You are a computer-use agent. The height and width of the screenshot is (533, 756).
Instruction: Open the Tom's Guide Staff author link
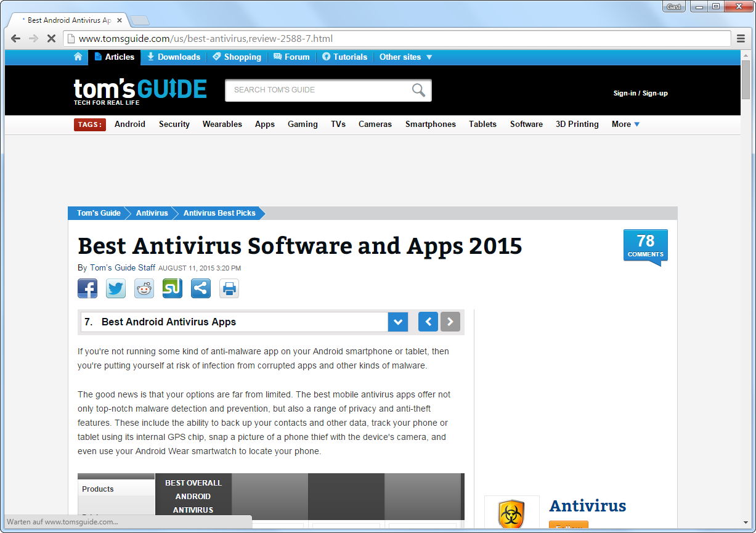[x=123, y=268]
